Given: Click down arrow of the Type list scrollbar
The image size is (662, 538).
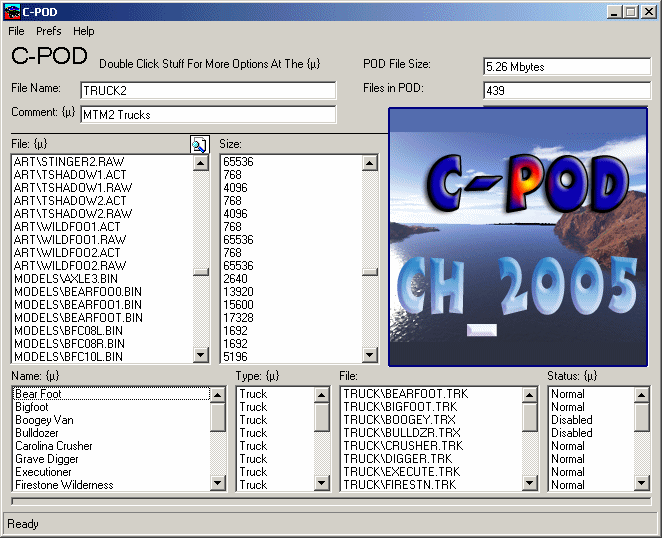Looking at the screenshot, I should (322, 484).
